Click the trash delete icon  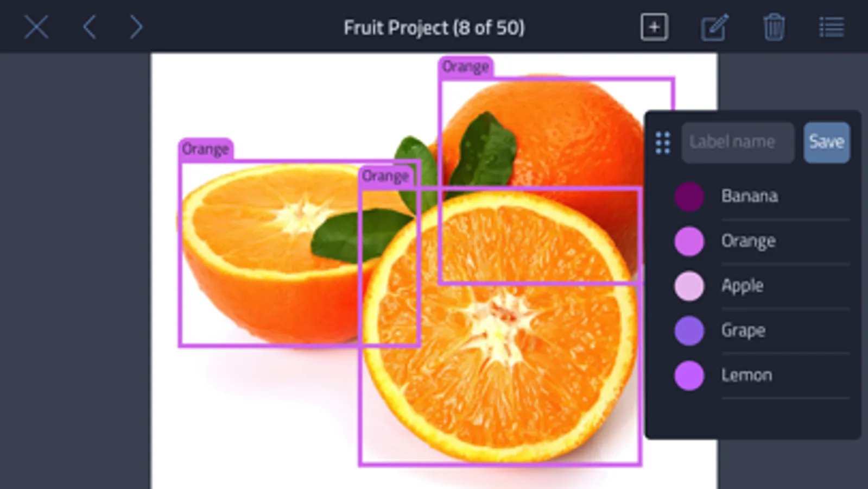774,27
